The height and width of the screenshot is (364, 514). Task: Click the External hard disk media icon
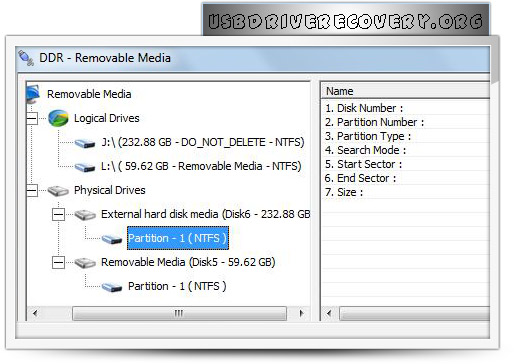pyautogui.click(x=85, y=215)
